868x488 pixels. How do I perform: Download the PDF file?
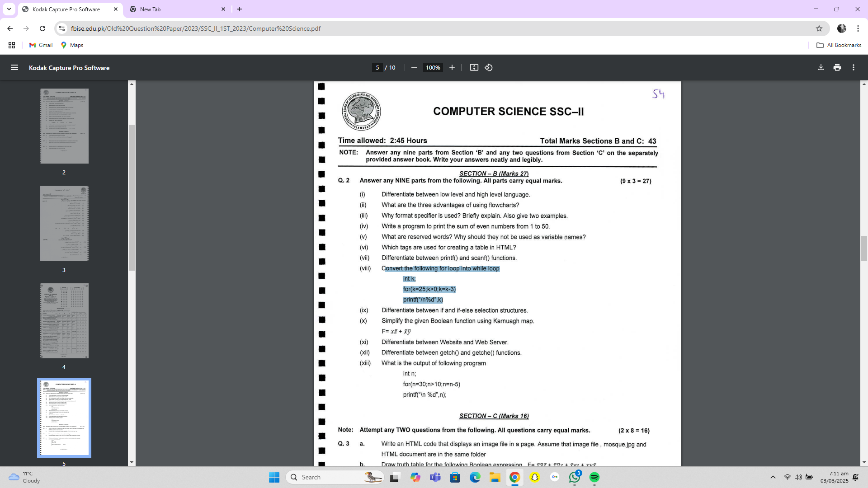point(821,67)
